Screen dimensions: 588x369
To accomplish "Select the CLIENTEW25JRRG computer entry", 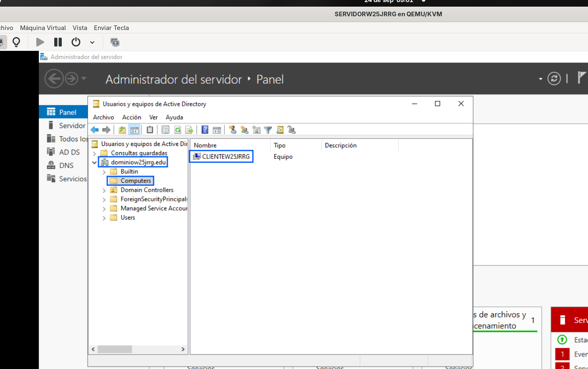I will coord(226,156).
